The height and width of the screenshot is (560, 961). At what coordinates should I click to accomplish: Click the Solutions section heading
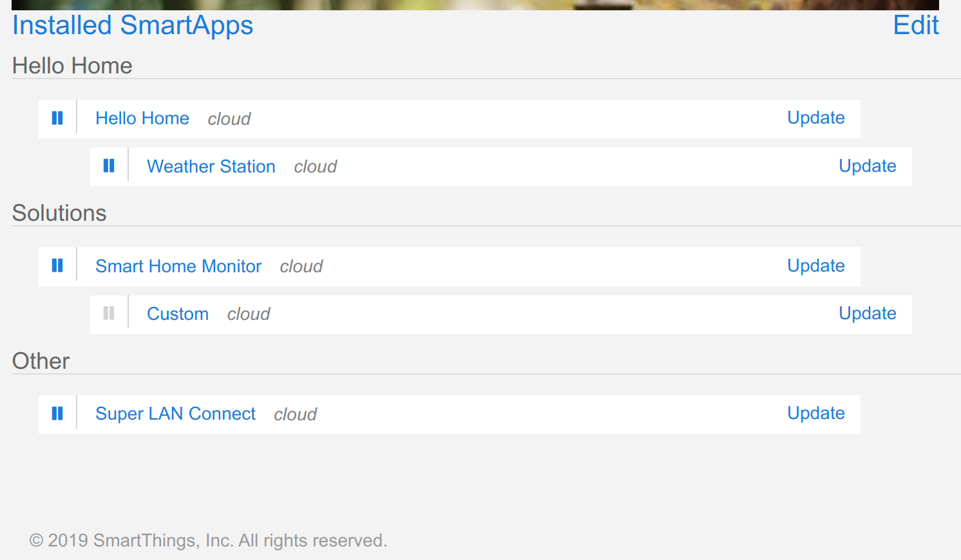59,213
